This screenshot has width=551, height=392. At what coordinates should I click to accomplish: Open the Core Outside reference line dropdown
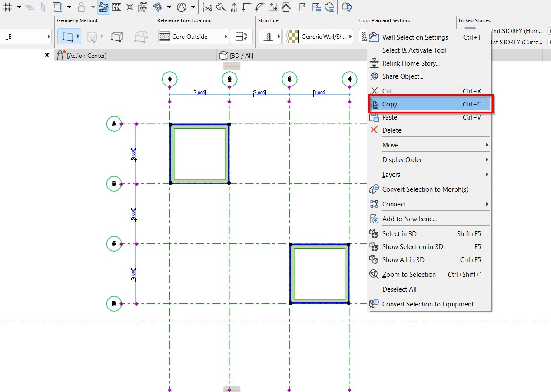(193, 37)
